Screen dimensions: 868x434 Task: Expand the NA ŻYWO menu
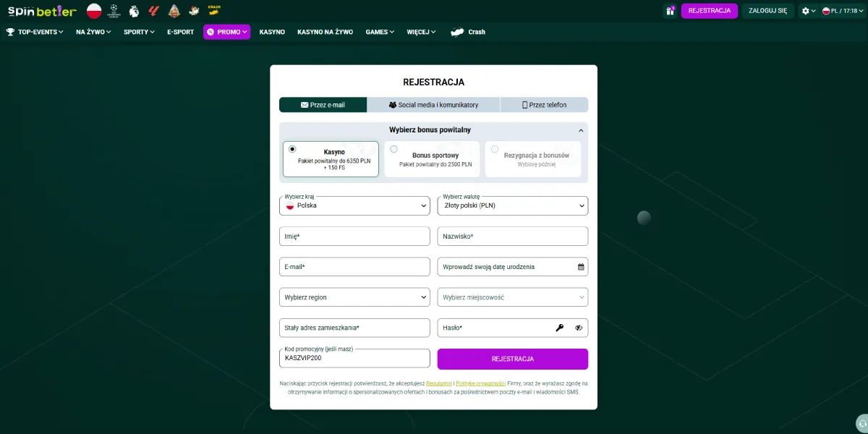[93, 32]
